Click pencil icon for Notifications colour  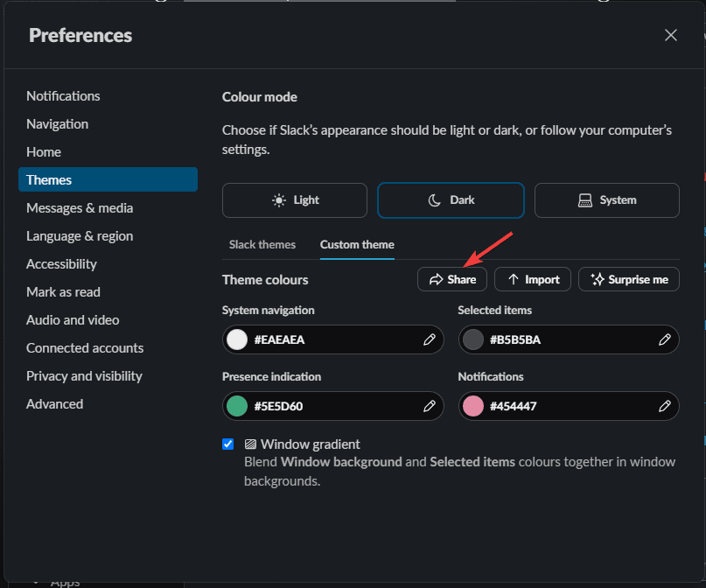click(665, 406)
